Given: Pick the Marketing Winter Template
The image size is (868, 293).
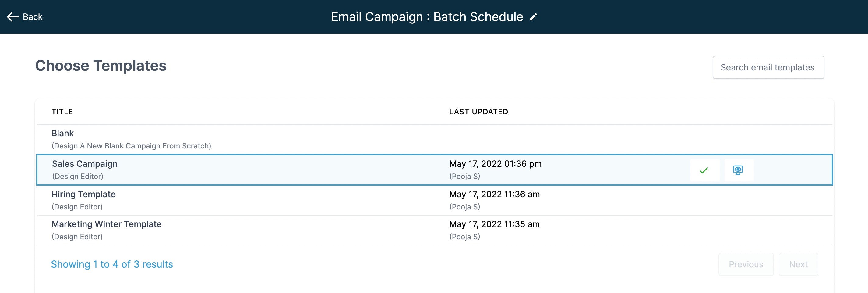Looking at the screenshot, I should point(106,224).
